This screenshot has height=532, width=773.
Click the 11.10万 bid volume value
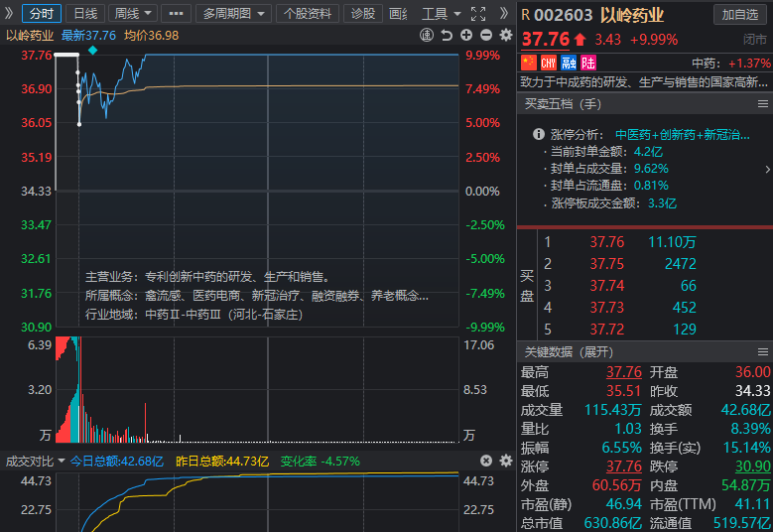(x=672, y=242)
